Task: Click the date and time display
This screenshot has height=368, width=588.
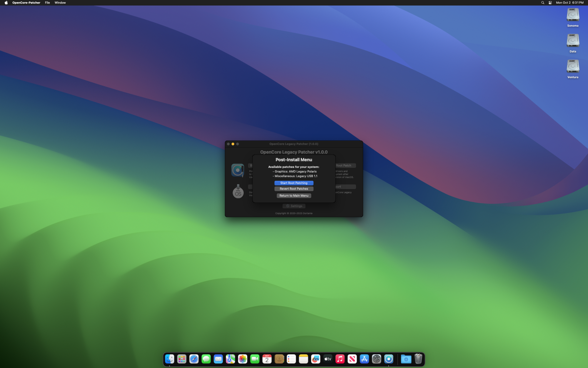Action: pos(569,3)
